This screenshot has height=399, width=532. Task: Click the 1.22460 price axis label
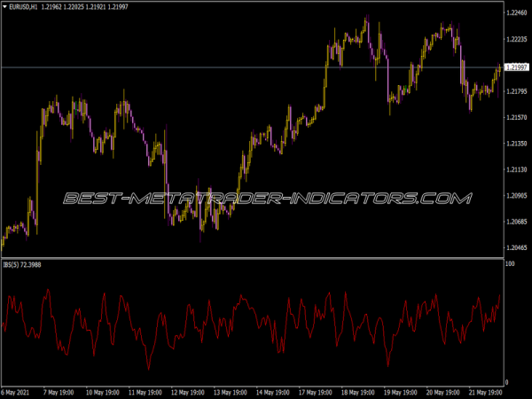(x=516, y=14)
